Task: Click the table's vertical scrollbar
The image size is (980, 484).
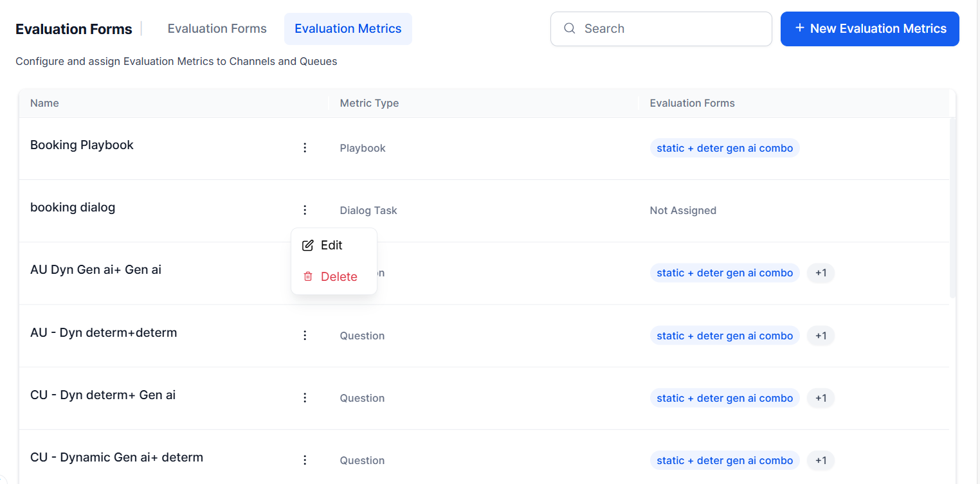Action: [x=952, y=206]
